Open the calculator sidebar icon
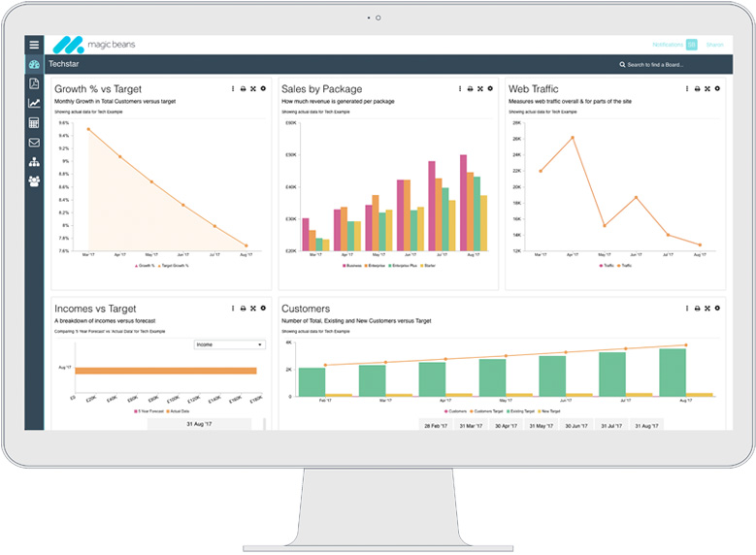This screenshot has width=756, height=555. [34, 123]
